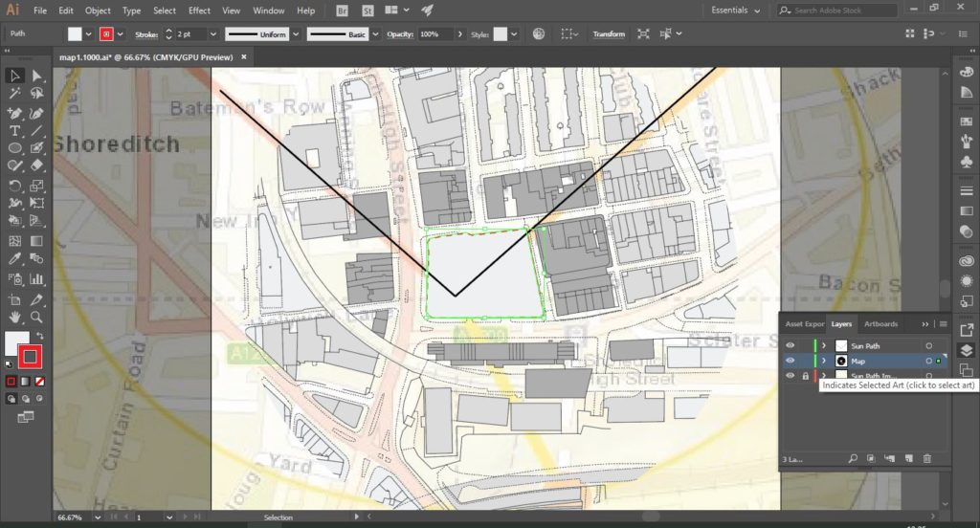Unlock the bottom layer via lock icon
The width and height of the screenshot is (980, 528).
806,376
